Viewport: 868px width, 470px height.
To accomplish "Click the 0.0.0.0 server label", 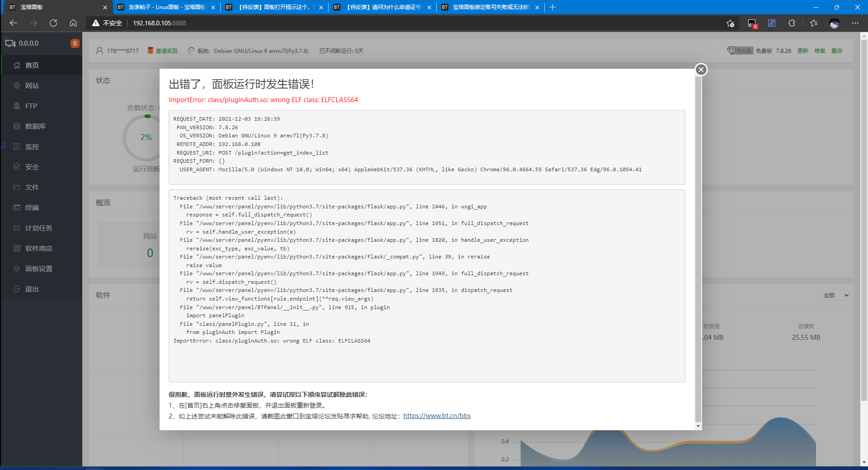I will click(x=28, y=43).
